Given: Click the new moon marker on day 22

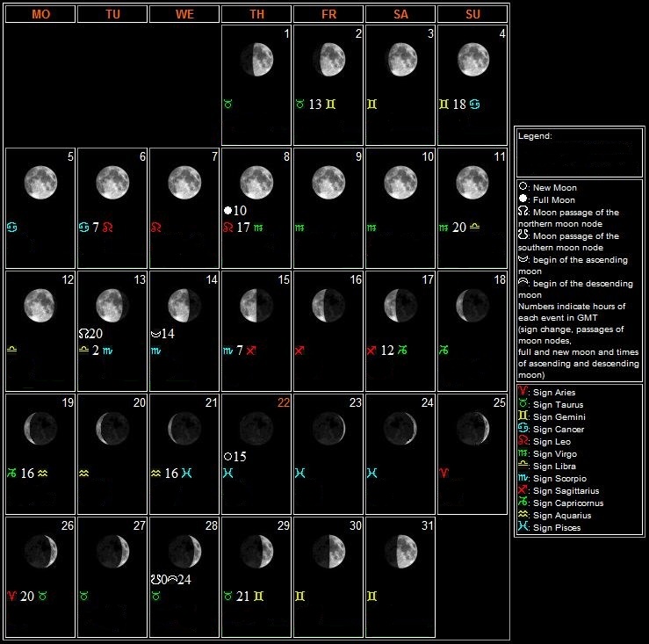Looking at the screenshot, I should (x=228, y=457).
